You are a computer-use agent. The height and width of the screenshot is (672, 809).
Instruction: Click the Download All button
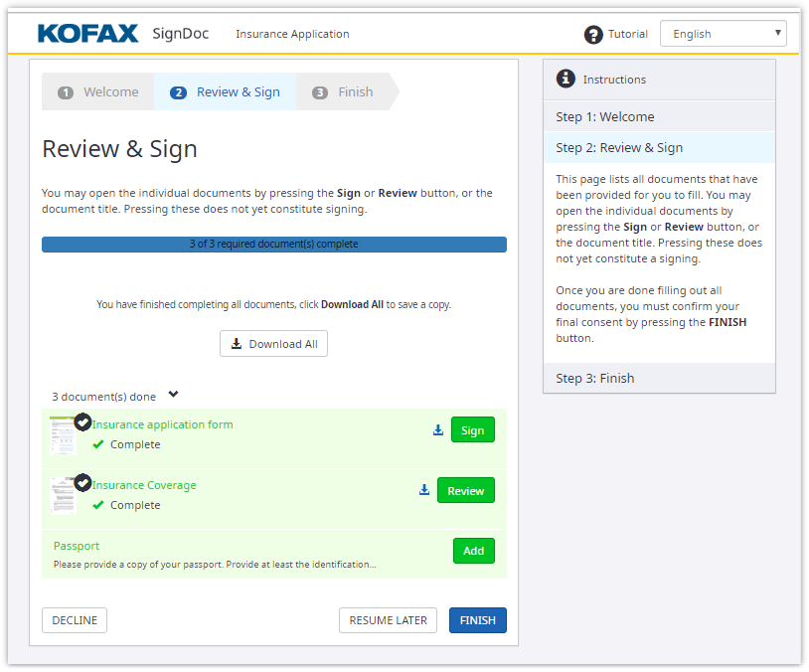(273, 344)
